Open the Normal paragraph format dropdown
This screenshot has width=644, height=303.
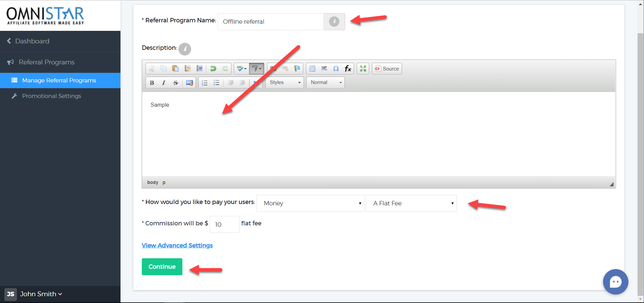tap(326, 82)
